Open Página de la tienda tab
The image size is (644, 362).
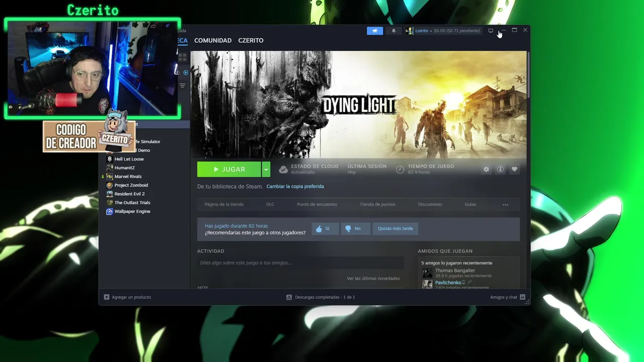pyautogui.click(x=224, y=204)
